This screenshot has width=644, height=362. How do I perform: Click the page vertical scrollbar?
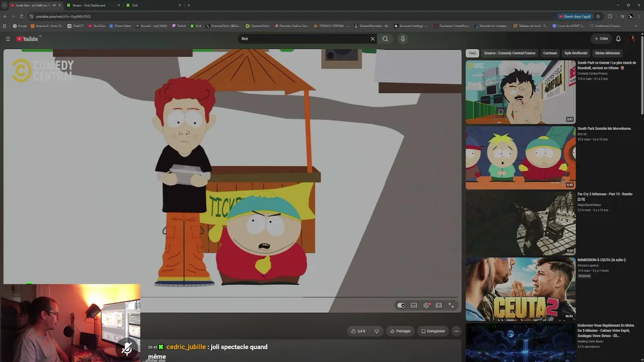point(642,75)
